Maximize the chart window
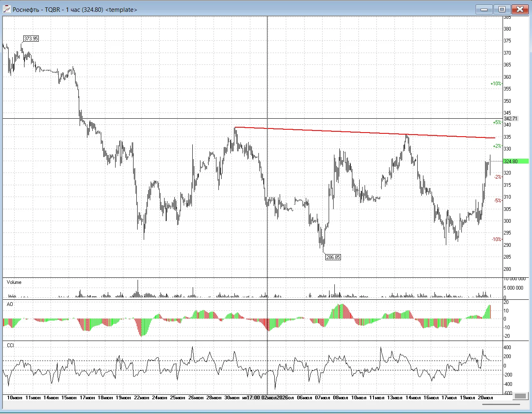 coord(502,9)
